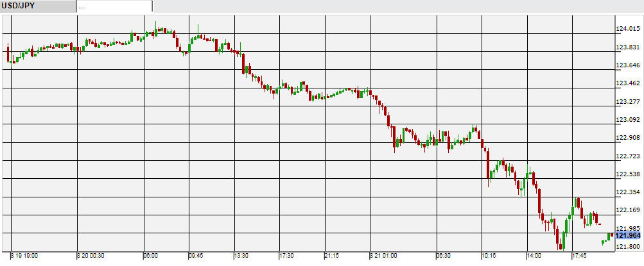This screenshot has height=266, width=644.
Task: Click the 123.831 price axis label
Action: click(x=628, y=47)
